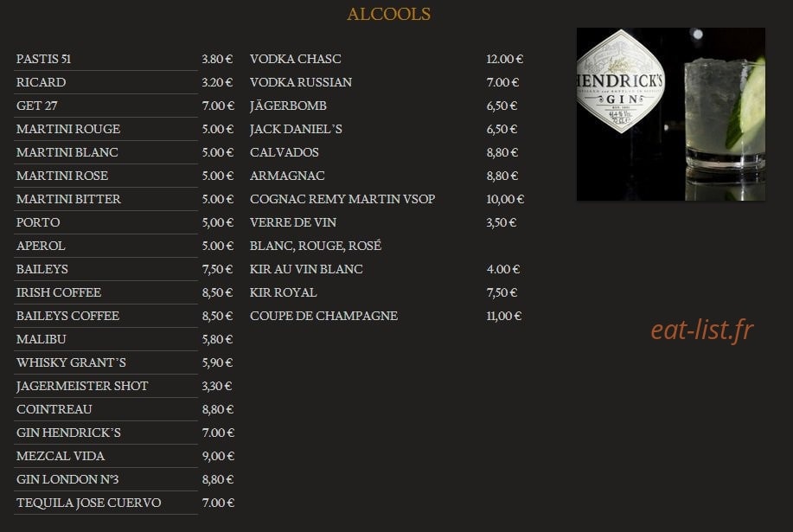This screenshot has width=793, height=532.
Task: Click the JÄGERBOMB item
Action: point(288,106)
